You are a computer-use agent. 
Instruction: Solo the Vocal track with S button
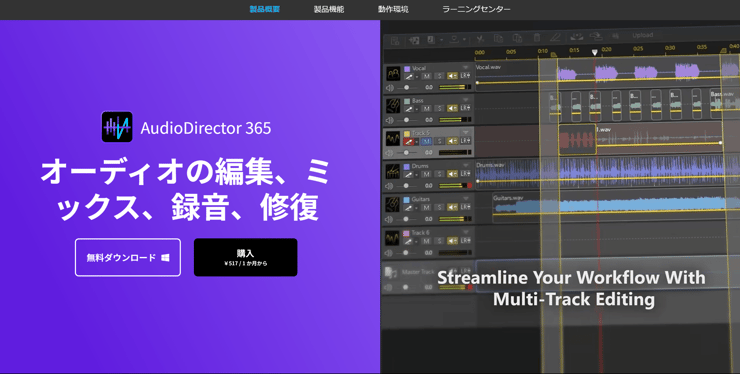[x=439, y=76]
